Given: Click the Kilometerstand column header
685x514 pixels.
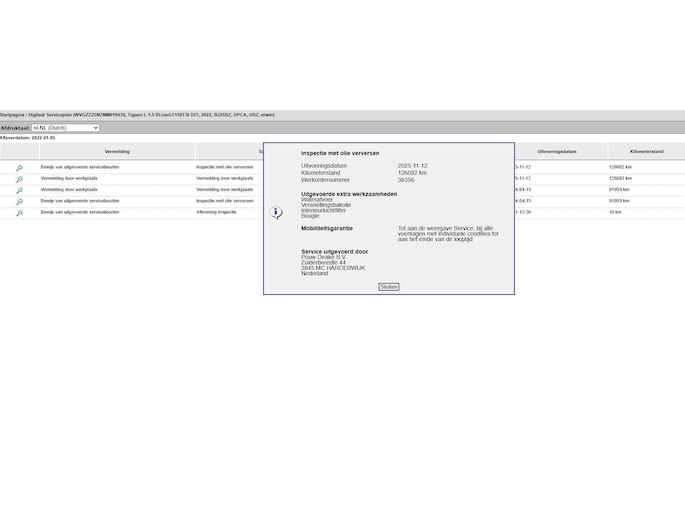Looking at the screenshot, I should coord(646,151).
